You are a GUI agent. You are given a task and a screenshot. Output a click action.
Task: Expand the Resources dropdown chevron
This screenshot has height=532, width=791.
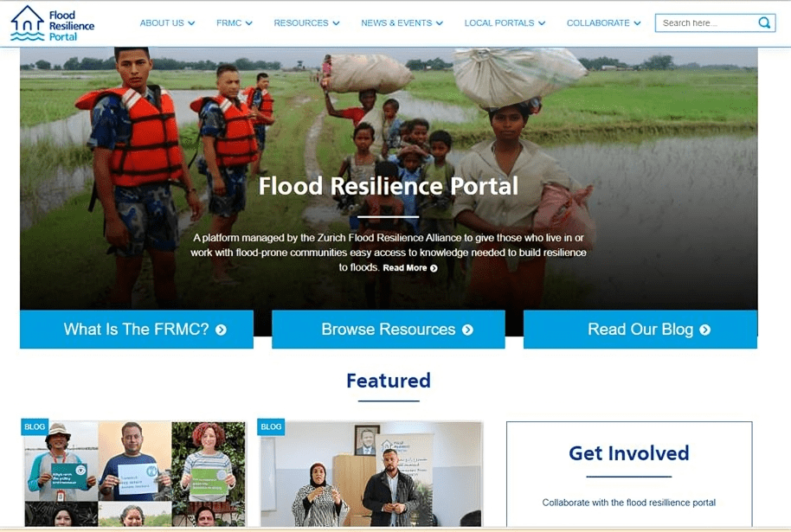[336, 23]
